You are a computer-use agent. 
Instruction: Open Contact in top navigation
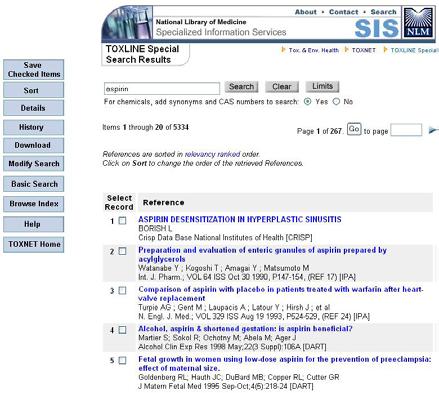coord(344,12)
